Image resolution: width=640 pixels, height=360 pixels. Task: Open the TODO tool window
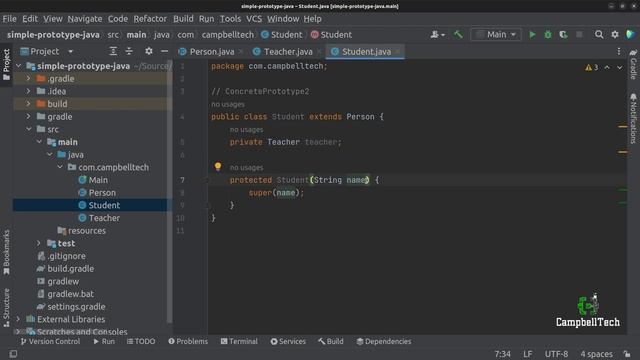pyautogui.click(x=141, y=341)
